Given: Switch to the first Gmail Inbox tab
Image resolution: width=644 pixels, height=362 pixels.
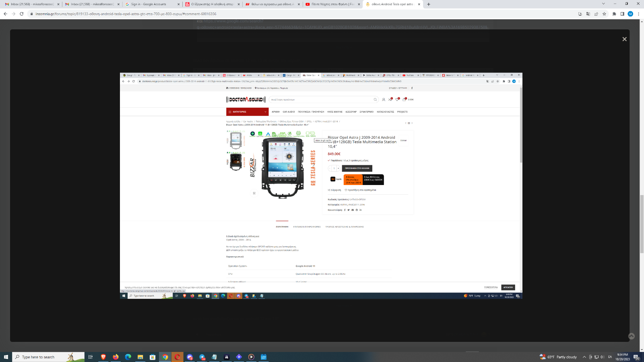Looking at the screenshot, I should (x=31, y=4).
